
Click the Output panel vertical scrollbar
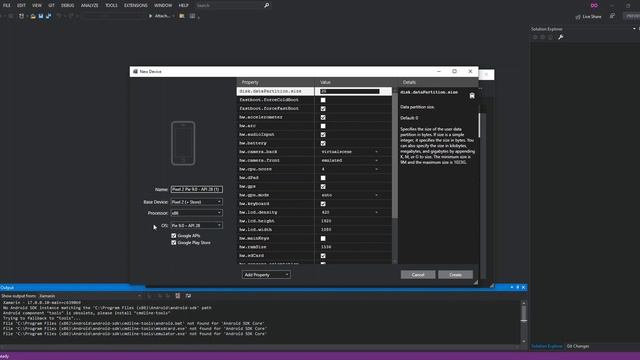point(524,322)
